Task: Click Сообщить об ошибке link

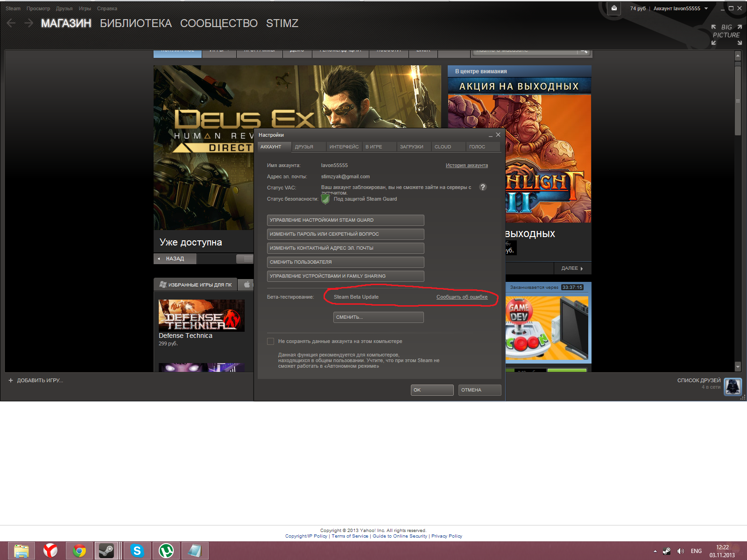Action: pos(462,297)
